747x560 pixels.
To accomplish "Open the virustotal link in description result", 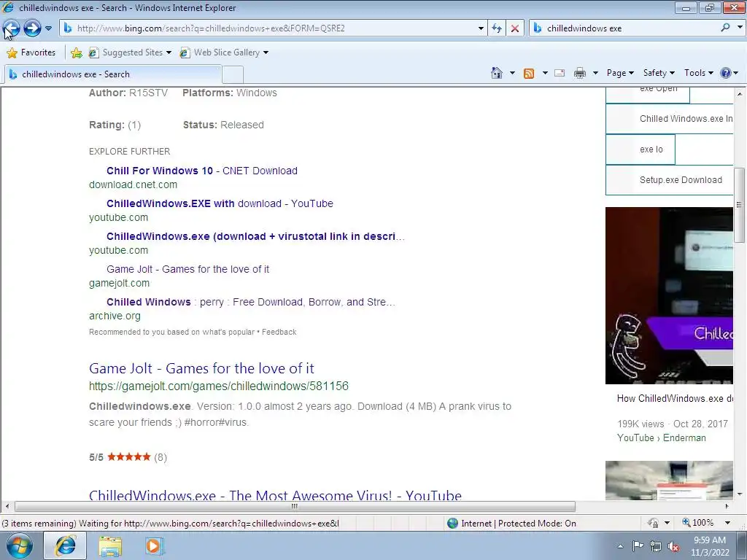I will 255,236.
